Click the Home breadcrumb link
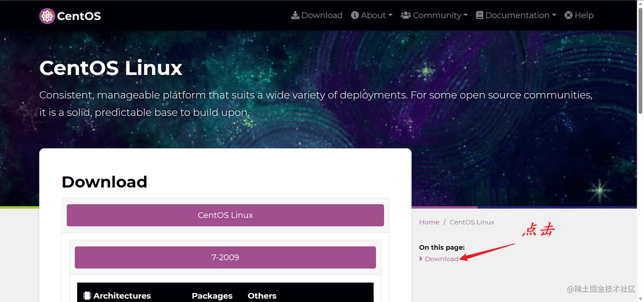 [x=429, y=222]
